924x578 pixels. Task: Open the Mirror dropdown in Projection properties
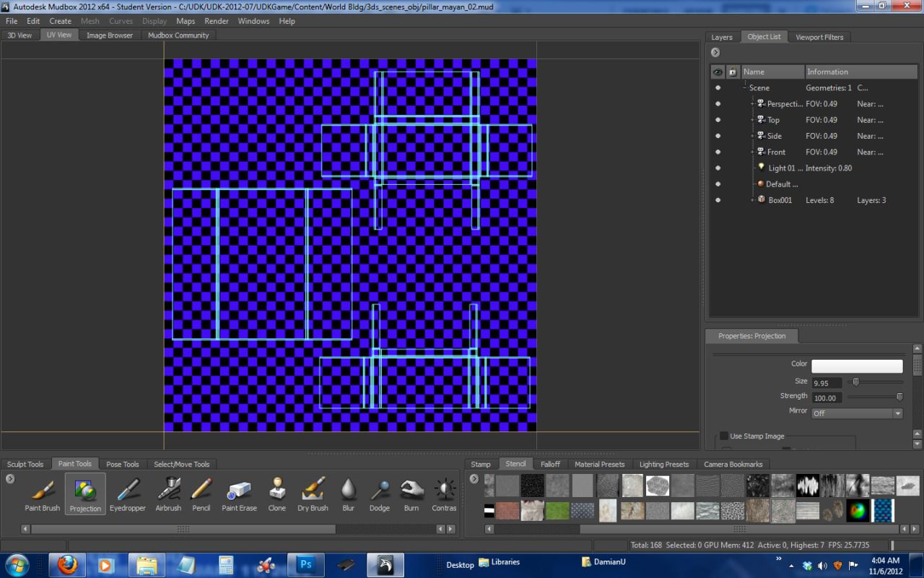(897, 413)
